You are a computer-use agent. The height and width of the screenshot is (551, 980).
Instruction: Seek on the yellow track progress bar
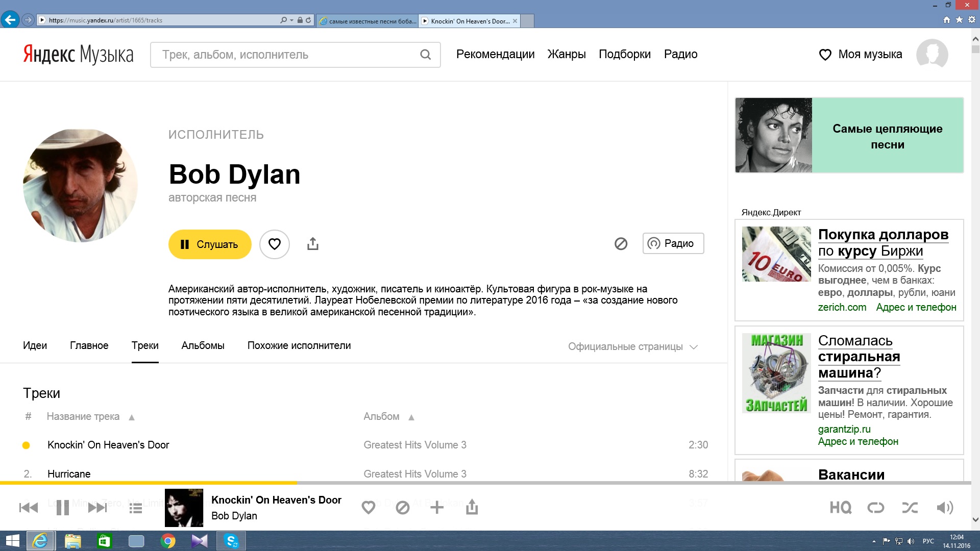click(149, 483)
